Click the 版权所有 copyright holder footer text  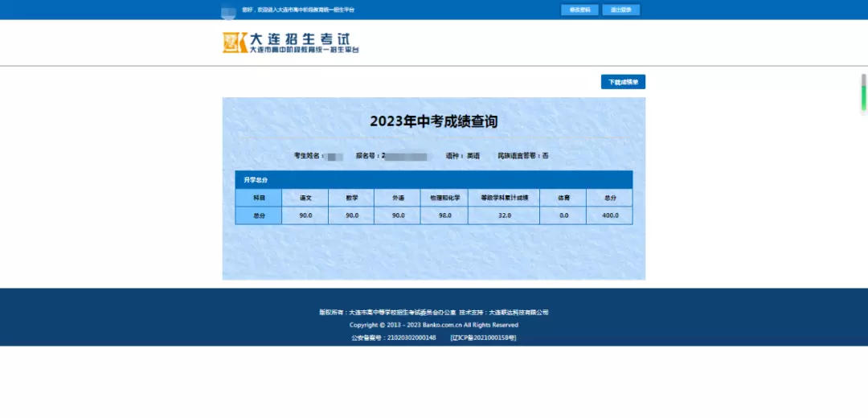pyautogui.click(x=387, y=312)
